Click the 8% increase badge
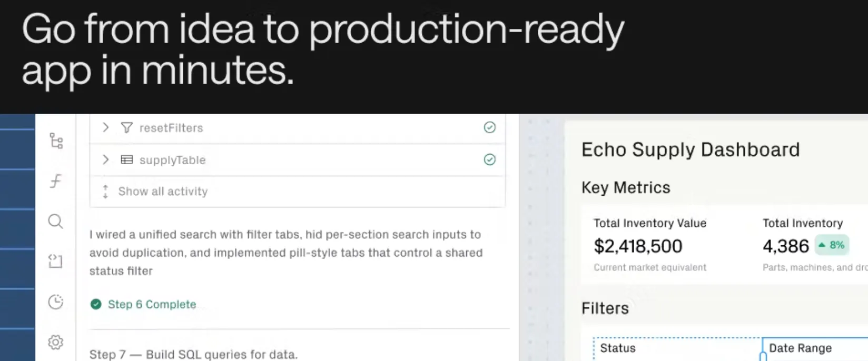 [832, 245]
